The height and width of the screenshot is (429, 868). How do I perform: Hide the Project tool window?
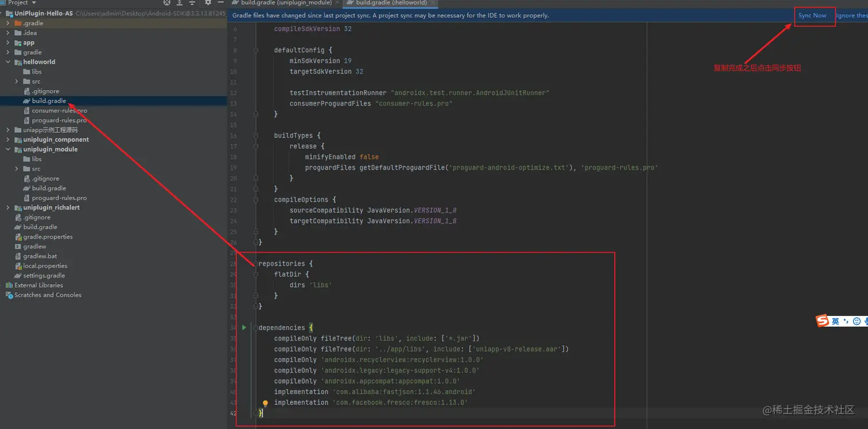(221, 2)
